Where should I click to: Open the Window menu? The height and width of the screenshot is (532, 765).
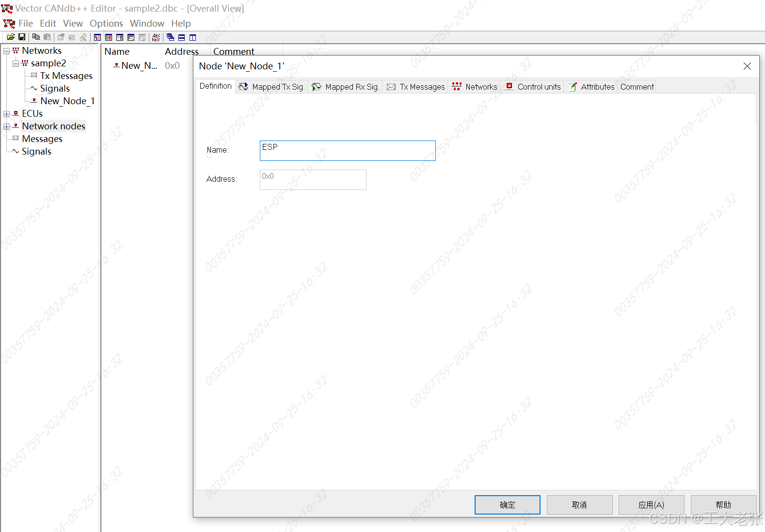pyautogui.click(x=147, y=23)
